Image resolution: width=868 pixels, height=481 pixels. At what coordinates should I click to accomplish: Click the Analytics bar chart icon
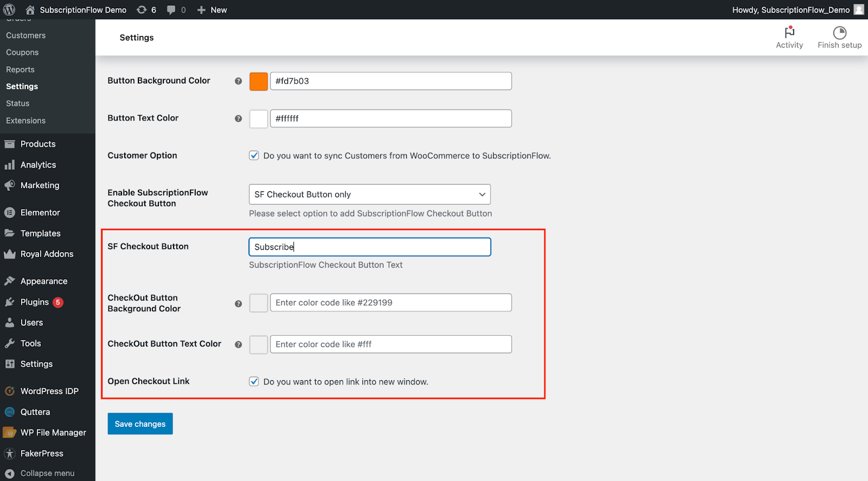tap(10, 164)
